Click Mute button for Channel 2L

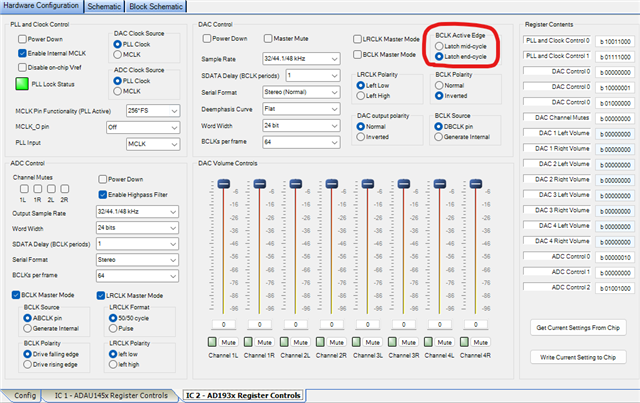pyautogui.click(x=300, y=342)
